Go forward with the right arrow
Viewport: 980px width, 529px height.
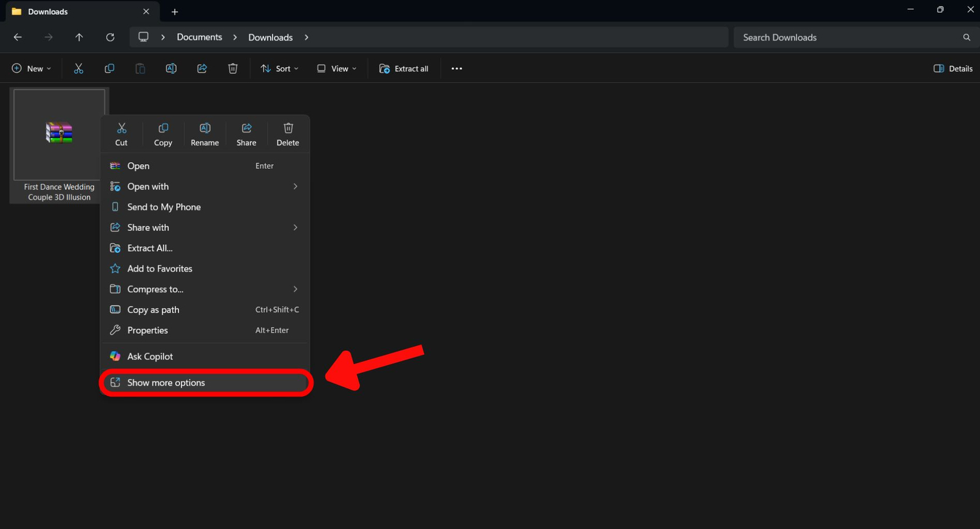tap(48, 37)
